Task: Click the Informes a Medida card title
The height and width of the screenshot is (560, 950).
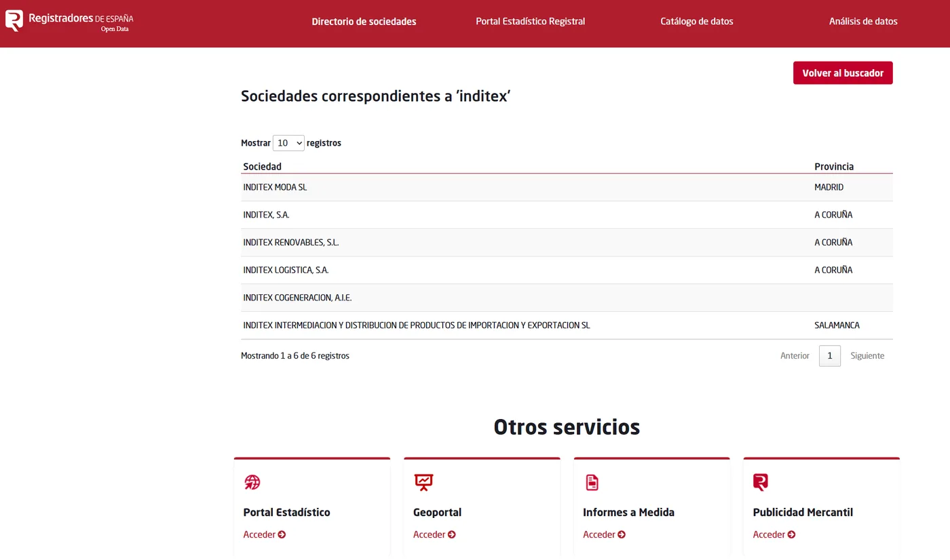Action: tap(628, 513)
